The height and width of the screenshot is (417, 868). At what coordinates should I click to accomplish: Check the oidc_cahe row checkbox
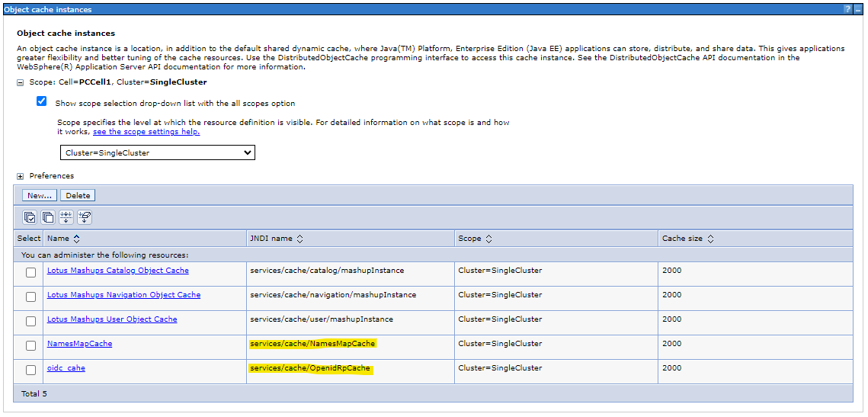(x=31, y=370)
